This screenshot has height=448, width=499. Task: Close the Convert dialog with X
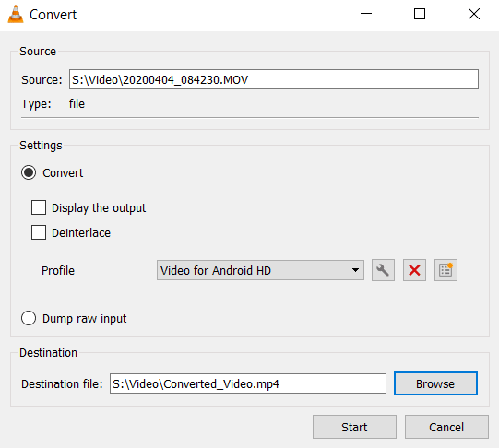click(x=474, y=14)
